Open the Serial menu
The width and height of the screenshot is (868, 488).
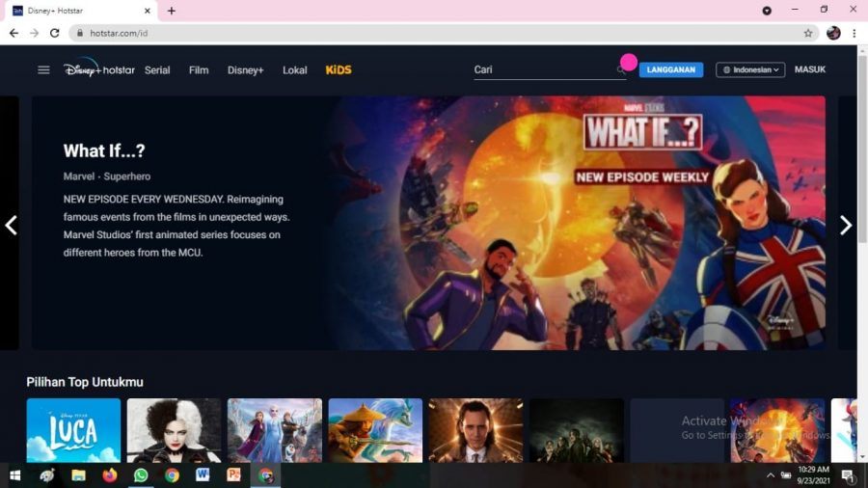point(157,69)
